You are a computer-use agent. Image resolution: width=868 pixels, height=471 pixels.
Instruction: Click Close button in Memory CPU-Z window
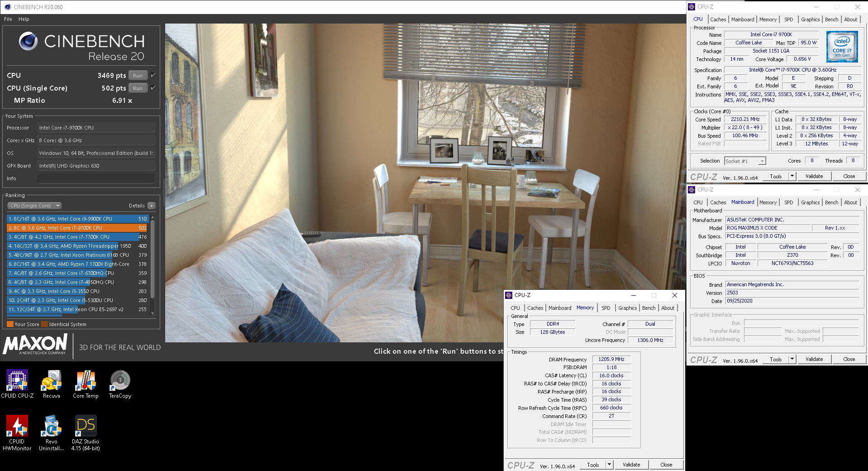pyautogui.click(x=666, y=465)
